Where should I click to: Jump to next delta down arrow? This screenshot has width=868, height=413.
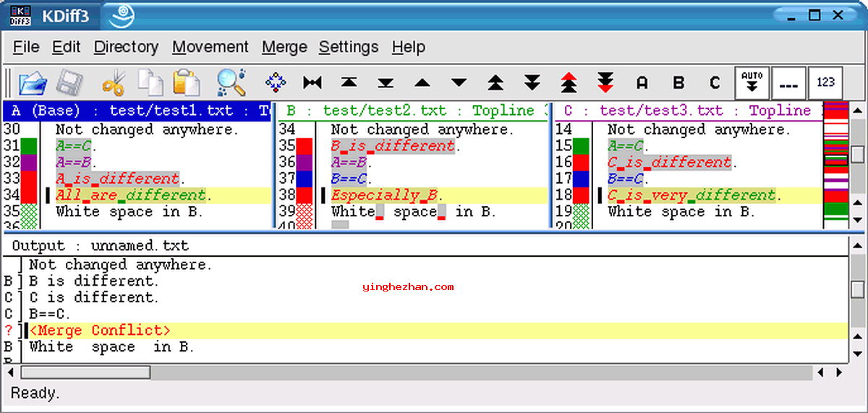tap(459, 82)
